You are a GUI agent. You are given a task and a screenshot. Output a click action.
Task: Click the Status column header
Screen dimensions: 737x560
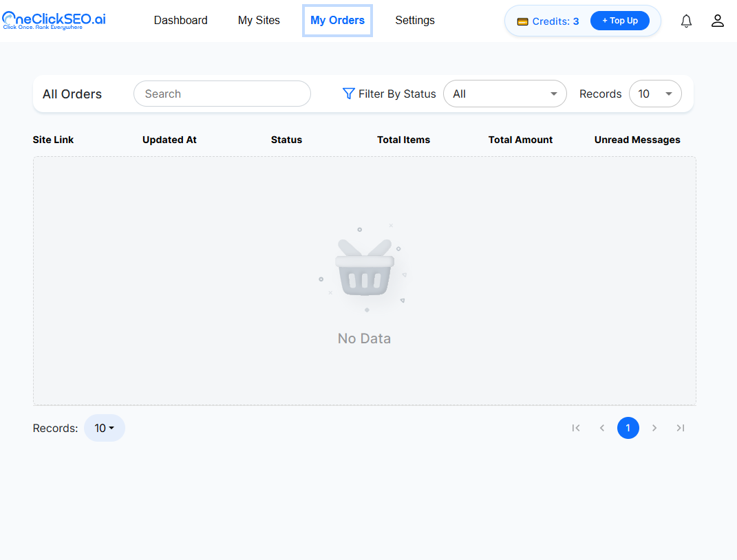point(286,140)
